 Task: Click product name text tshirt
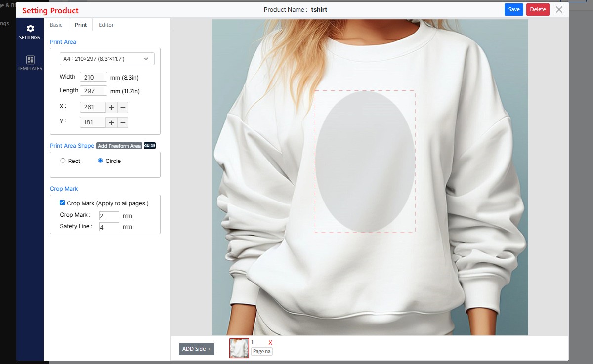pyautogui.click(x=319, y=9)
